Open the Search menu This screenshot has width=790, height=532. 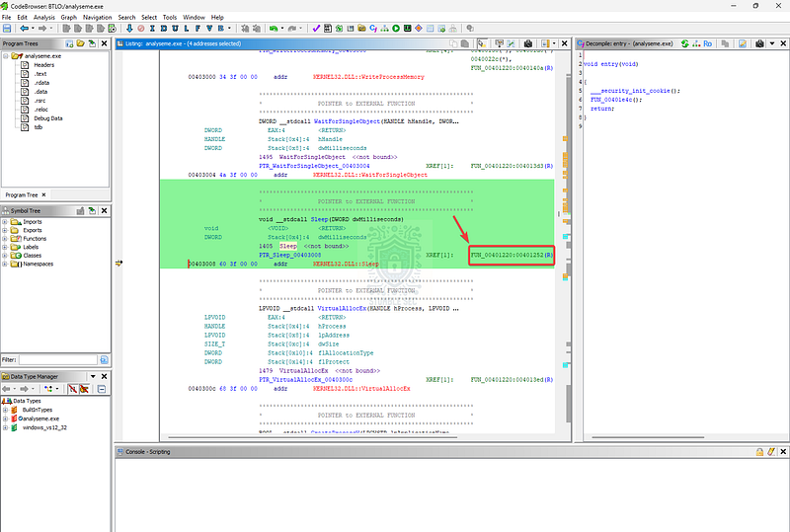[x=126, y=17]
